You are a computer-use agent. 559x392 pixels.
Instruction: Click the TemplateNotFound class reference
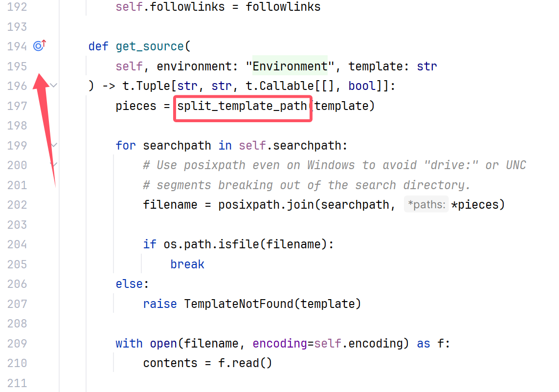(239, 304)
